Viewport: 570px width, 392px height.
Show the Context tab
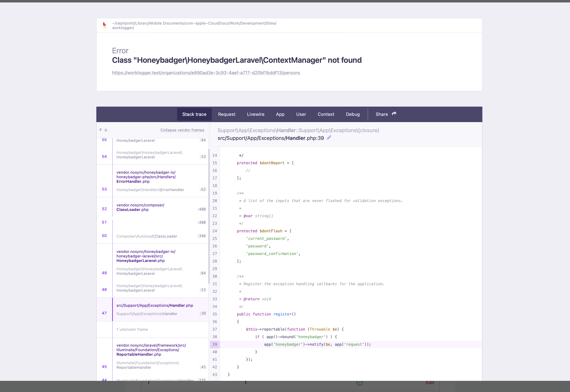coord(325,114)
